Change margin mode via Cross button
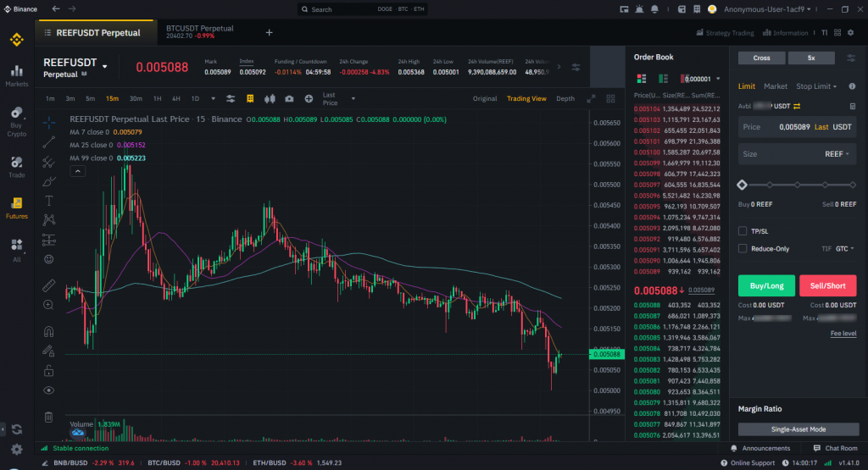This screenshot has width=868, height=470. tap(762, 58)
